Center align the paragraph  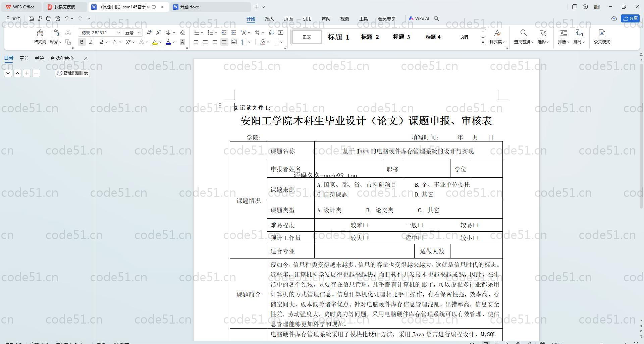coord(205,42)
